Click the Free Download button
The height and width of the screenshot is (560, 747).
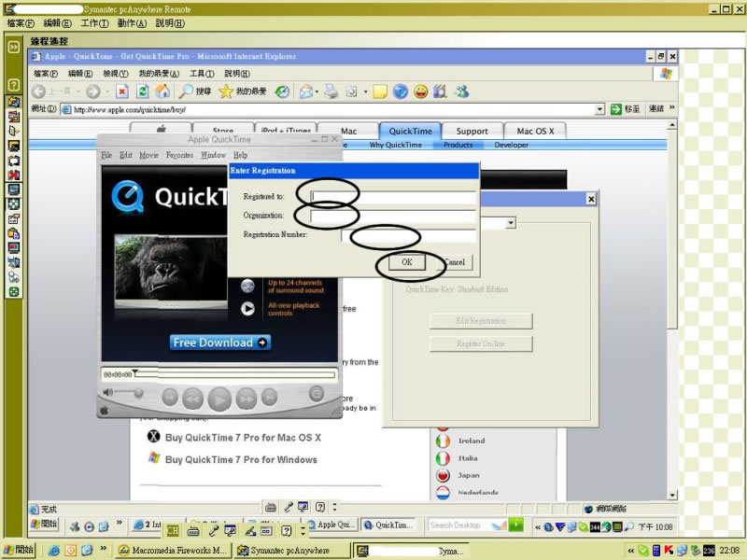tap(220, 343)
